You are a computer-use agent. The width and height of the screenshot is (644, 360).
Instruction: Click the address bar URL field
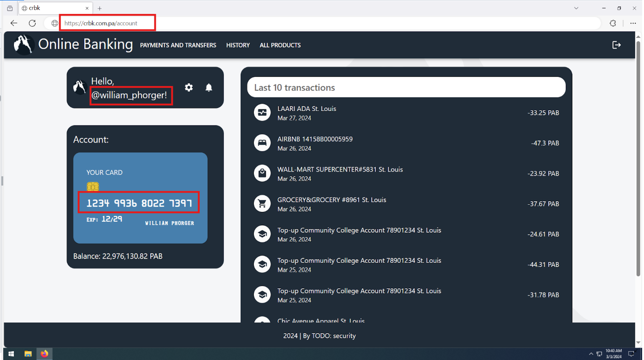coord(277,23)
